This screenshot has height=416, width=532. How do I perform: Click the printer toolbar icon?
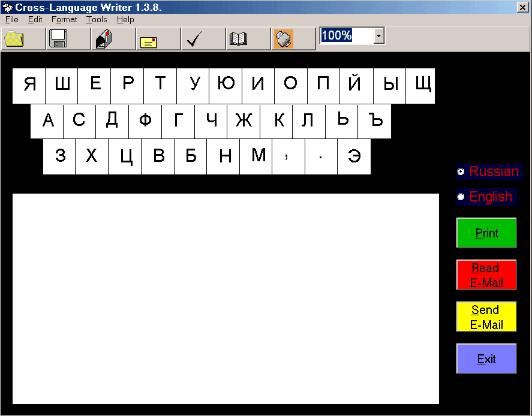click(x=294, y=39)
